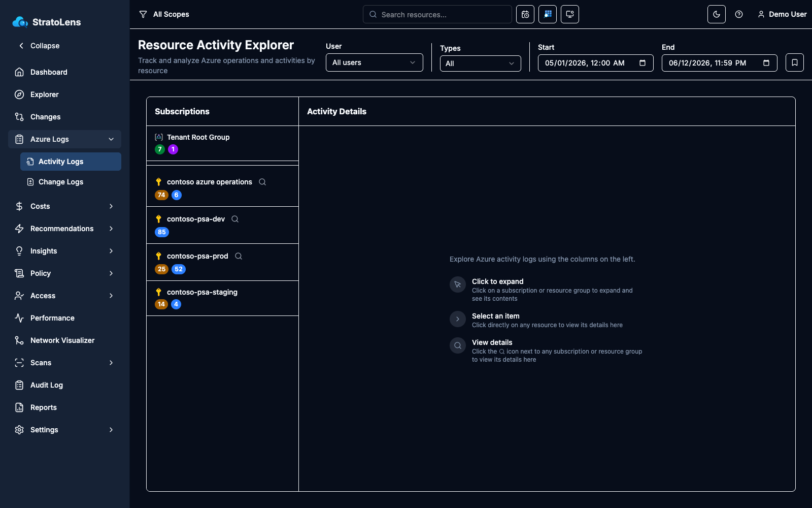Open the blue grid dashboard icon in top bar
Image resolution: width=812 pixels, height=508 pixels.
coord(548,14)
